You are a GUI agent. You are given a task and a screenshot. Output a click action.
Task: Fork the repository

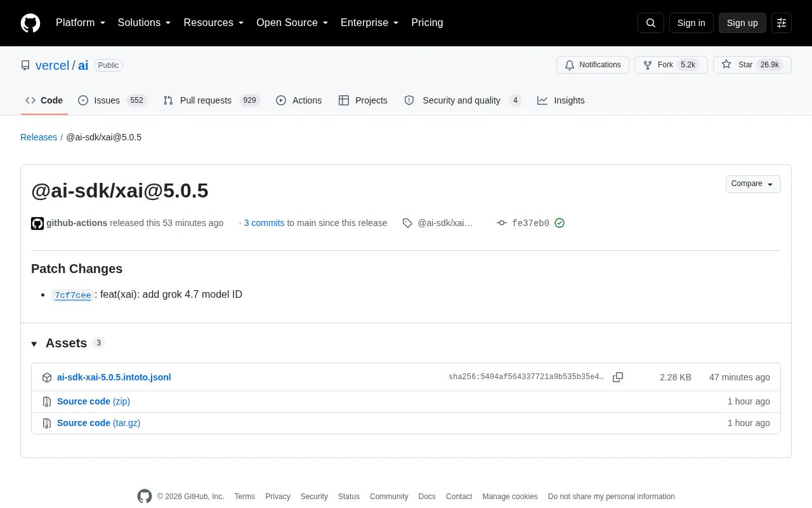[x=671, y=65]
